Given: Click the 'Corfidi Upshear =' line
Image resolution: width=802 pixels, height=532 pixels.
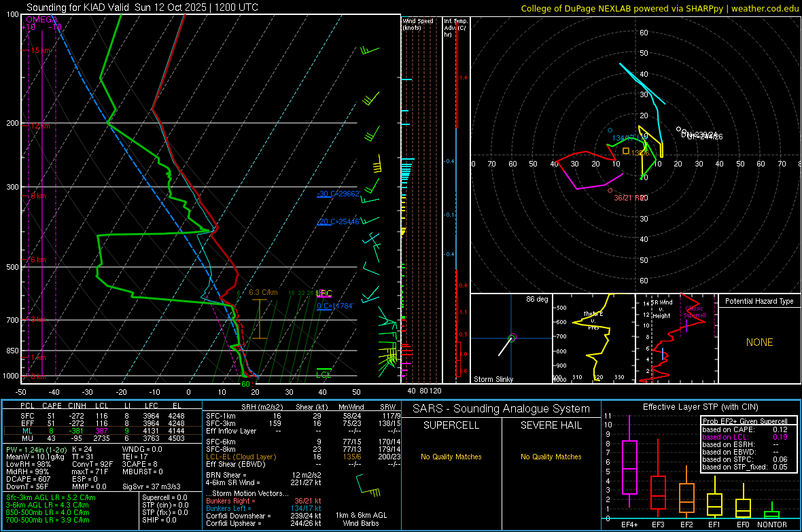Looking at the screenshot, I should tap(264, 523).
